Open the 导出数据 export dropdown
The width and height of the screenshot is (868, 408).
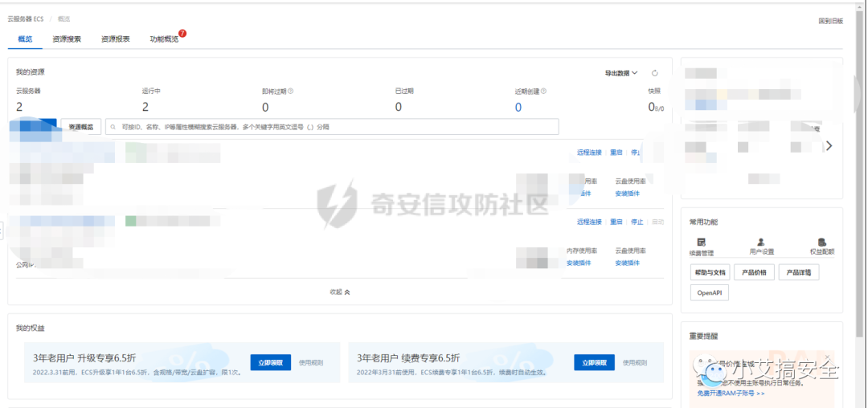point(621,73)
